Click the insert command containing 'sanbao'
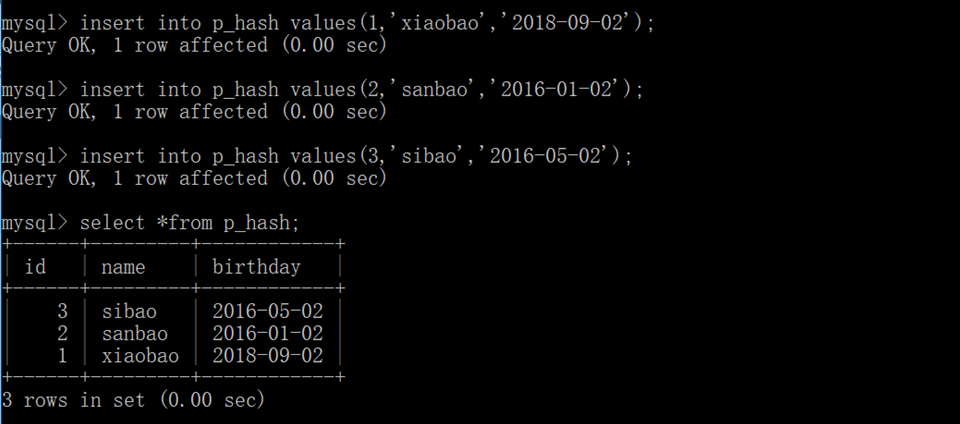The width and height of the screenshot is (960, 424). click(361, 90)
